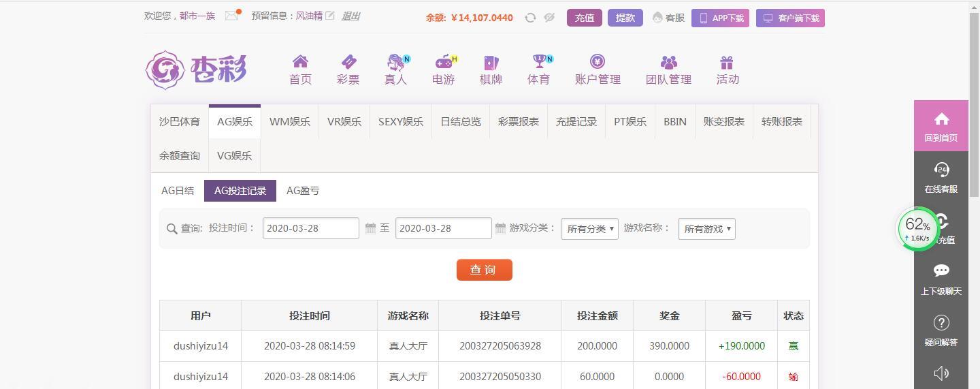Click the orange 查询 search button

click(485, 270)
